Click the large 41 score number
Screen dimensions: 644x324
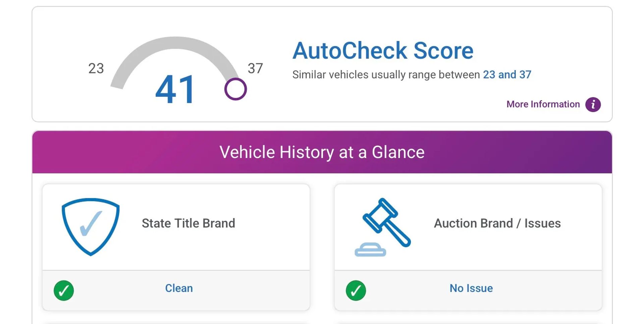pos(175,90)
